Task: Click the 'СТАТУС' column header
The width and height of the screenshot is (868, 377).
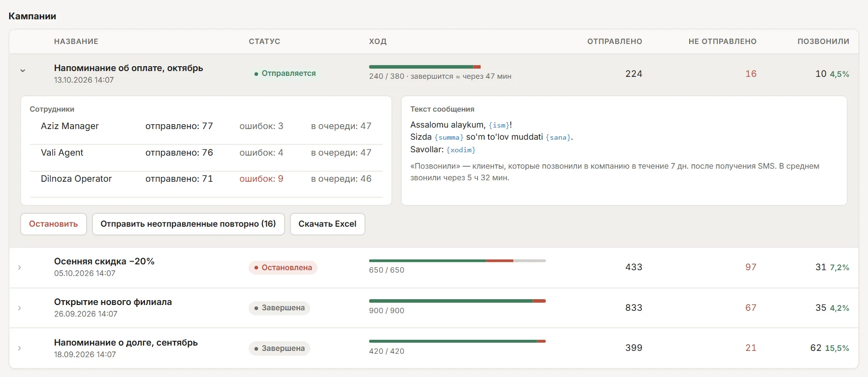Action: (x=264, y=42)
